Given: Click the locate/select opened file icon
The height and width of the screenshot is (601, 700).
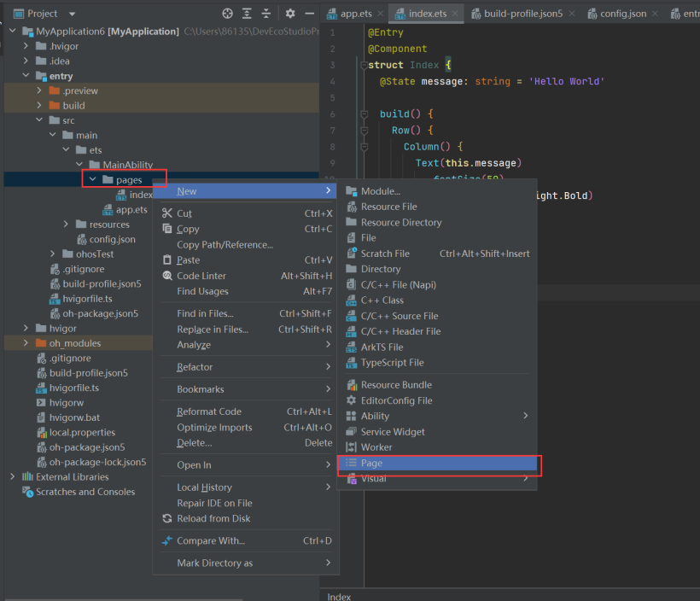Looking at the screenshot, I should 227,14.
